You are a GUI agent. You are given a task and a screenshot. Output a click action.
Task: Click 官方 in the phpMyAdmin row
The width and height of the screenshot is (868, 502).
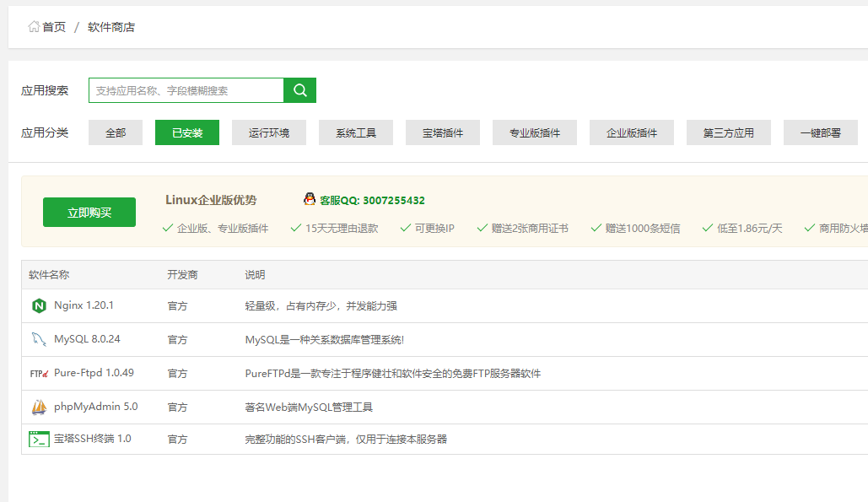point(178,408)
